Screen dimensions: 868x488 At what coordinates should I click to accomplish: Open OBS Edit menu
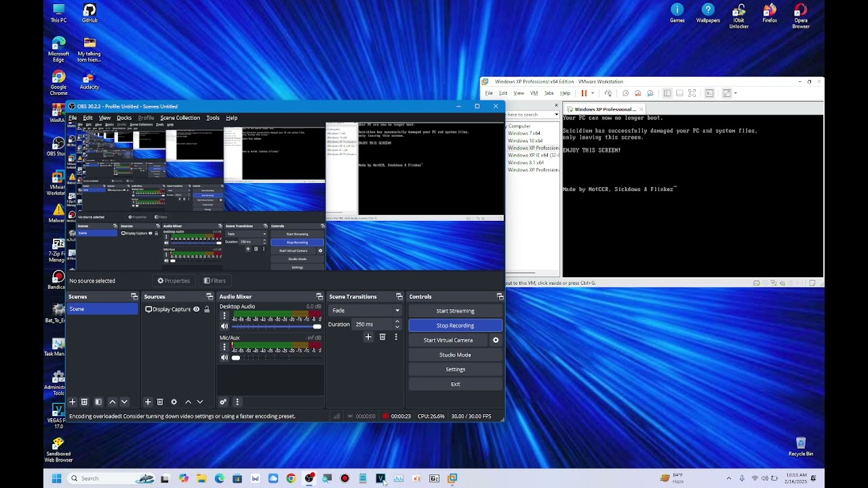87,118
